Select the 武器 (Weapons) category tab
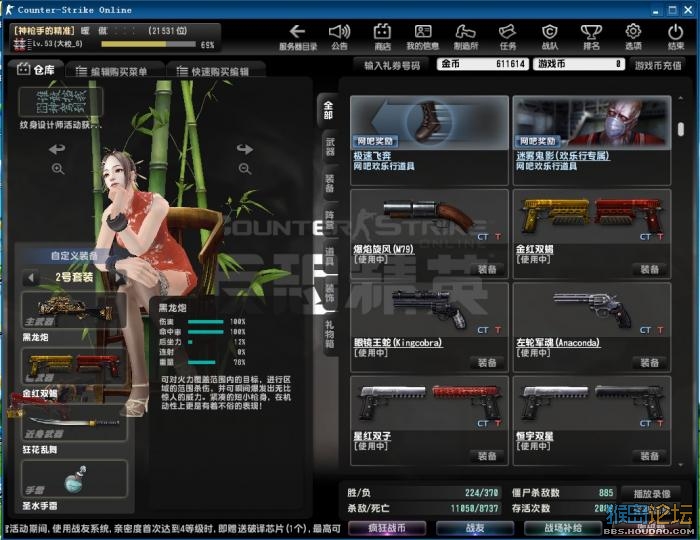Viewport: 700px width, 540px height. pyautogui.click(x=329, y=146)
